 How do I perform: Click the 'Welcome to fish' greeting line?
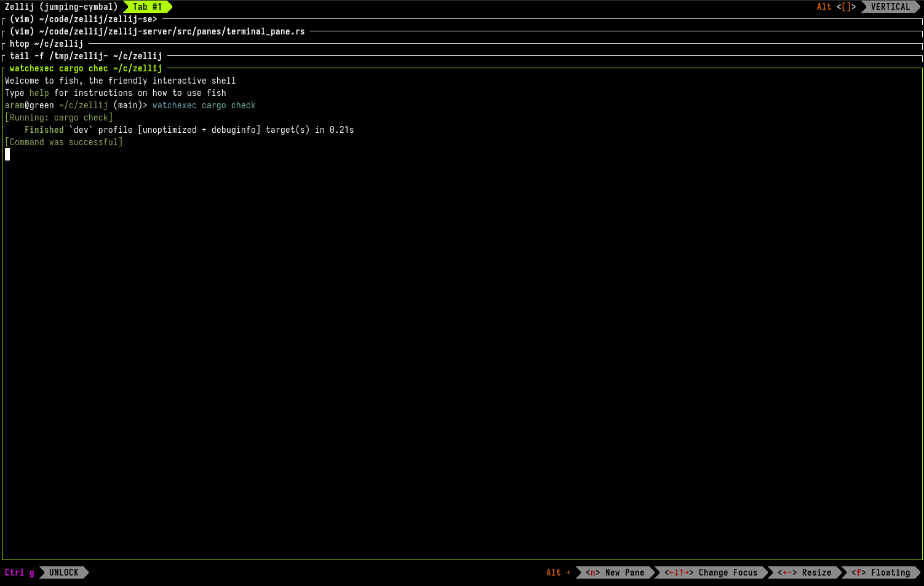[121, 81]
